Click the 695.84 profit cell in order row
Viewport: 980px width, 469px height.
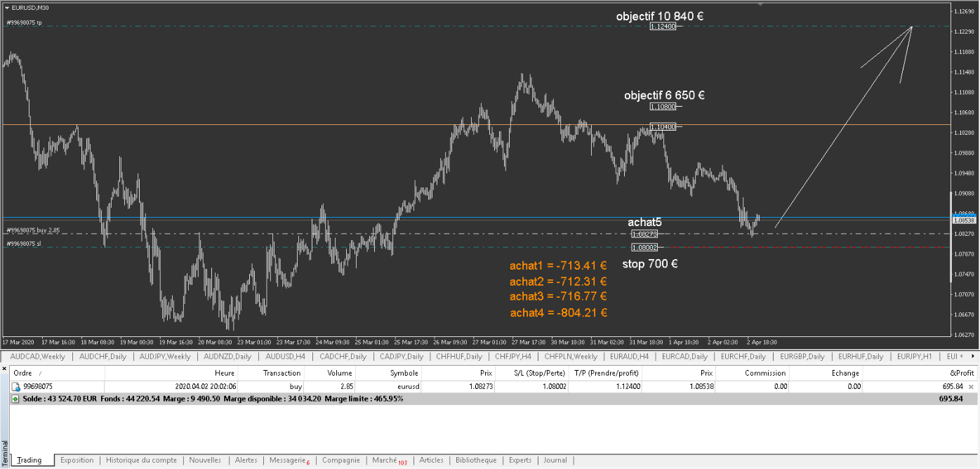(952, 386)
